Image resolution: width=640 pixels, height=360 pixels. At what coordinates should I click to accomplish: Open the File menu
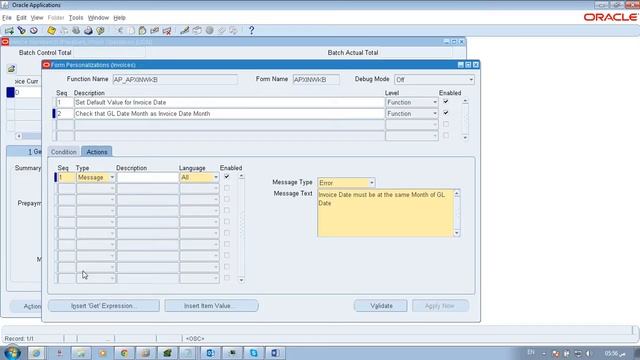[7, 18]
